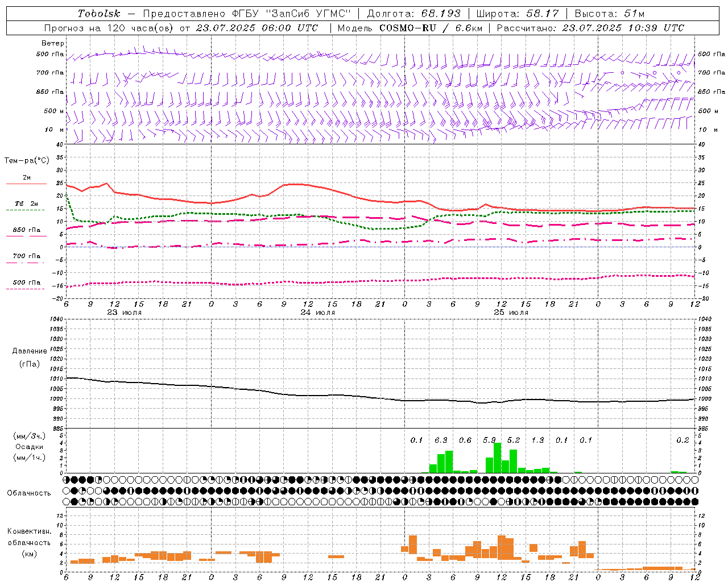
Task: Click the 700 гПа entry in the temperature legend
Action: pyautogui.click(x=27, y=256)
